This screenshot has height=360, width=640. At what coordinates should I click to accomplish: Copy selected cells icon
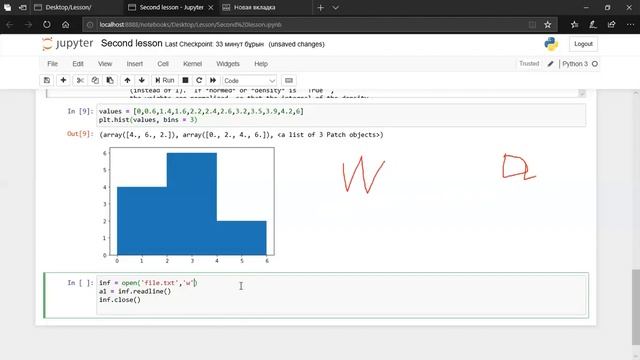95,80
